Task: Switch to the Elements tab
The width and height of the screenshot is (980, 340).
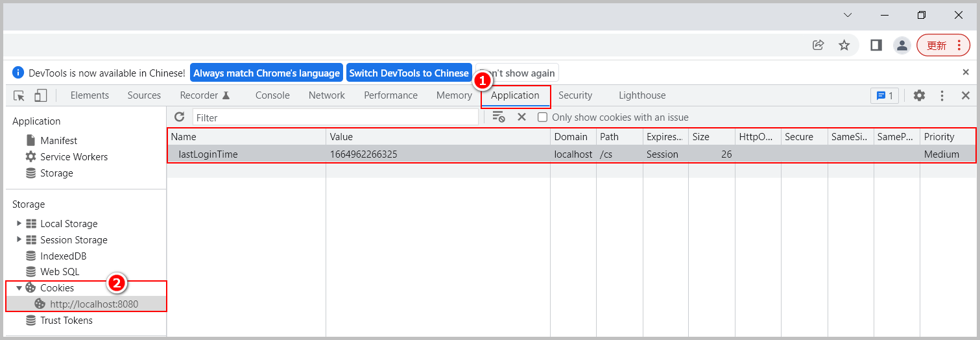Action: tap(90, 95)
